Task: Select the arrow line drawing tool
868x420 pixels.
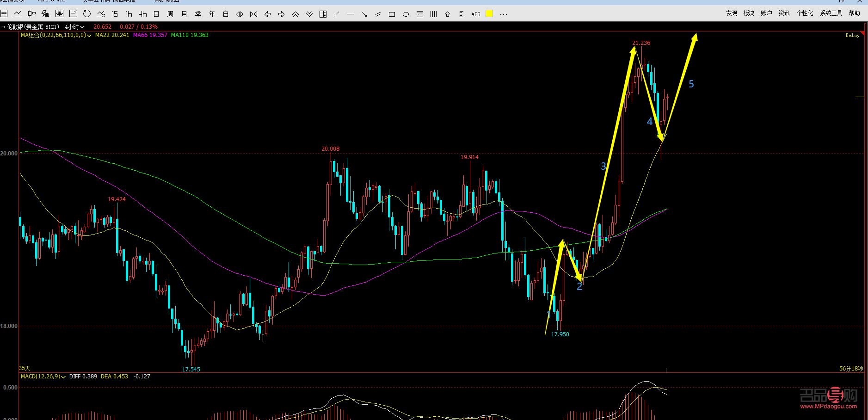Action: [x=364, y=14]
